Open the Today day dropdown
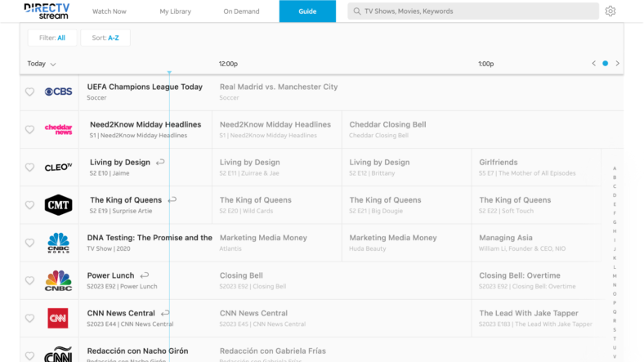 [x=42, y=64]
